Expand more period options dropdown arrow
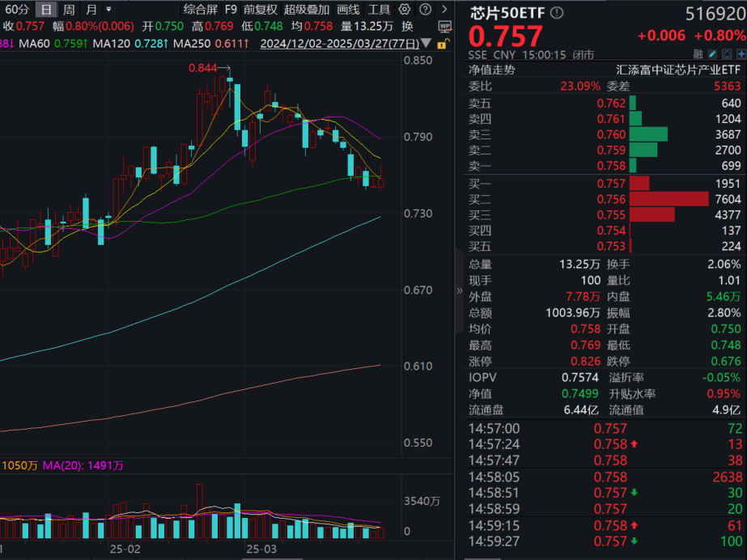The image size is (747, 560). tap(110, 10)
